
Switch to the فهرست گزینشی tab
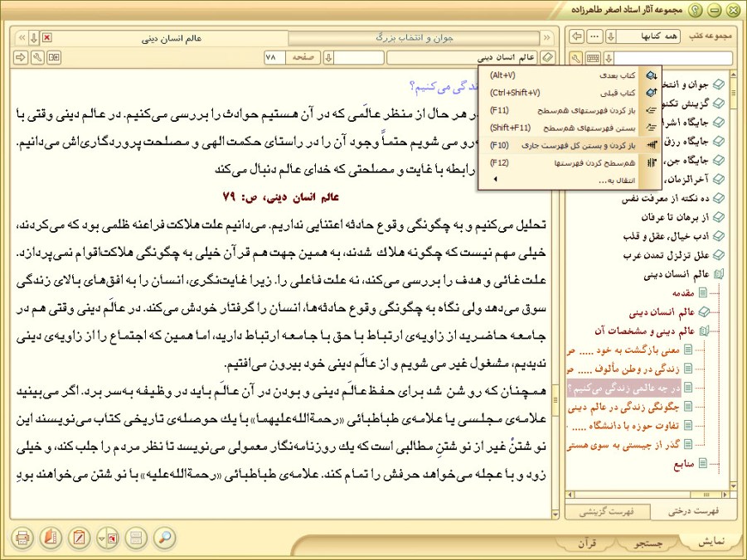(607, 511)
